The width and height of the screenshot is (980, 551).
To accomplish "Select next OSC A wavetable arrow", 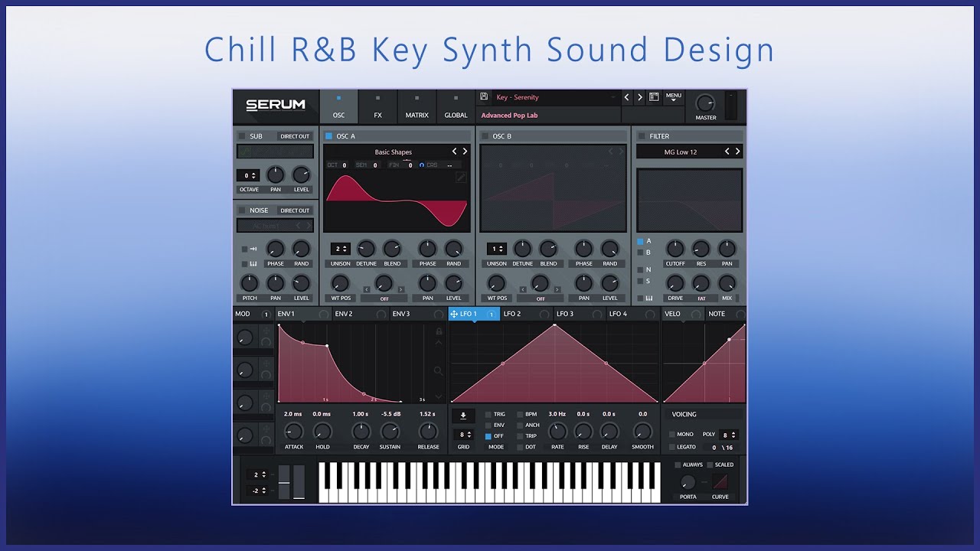I will pos(465,152).
